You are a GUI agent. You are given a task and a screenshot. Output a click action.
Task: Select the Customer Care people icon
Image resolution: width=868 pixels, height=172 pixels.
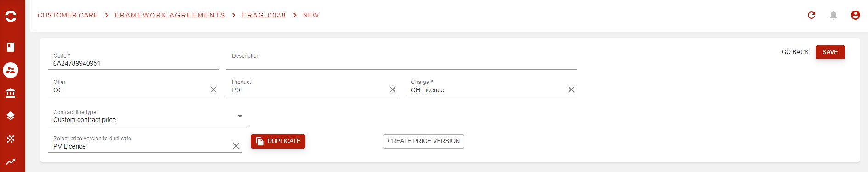point(11,70)
